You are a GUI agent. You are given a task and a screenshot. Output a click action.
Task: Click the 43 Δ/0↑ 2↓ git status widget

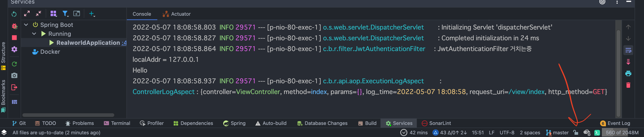(x=450, y=132)
